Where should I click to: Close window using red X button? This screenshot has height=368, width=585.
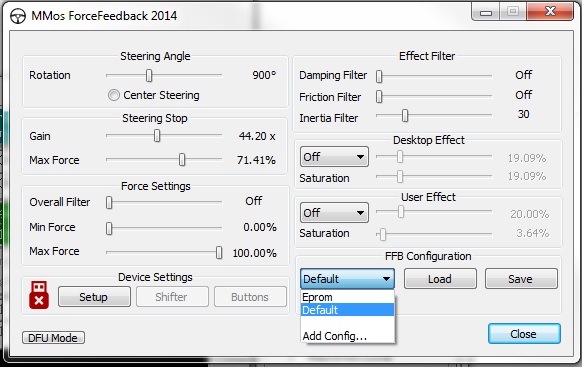coord(550,12)
